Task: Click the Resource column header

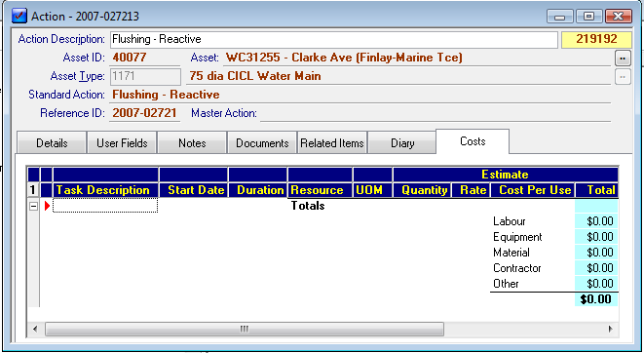Action: [x=320, y=190]
